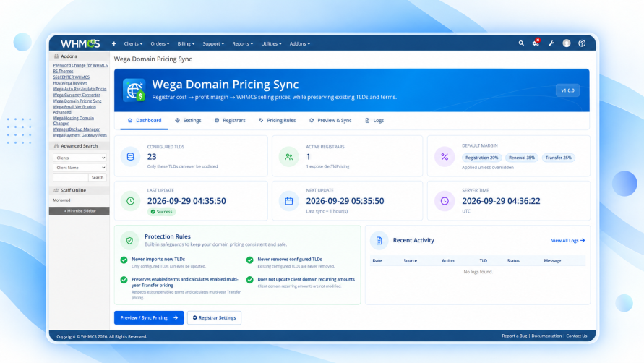Screen dimensions: 644x363
Task: Open the View All Logs link
Action: [567, 241]
